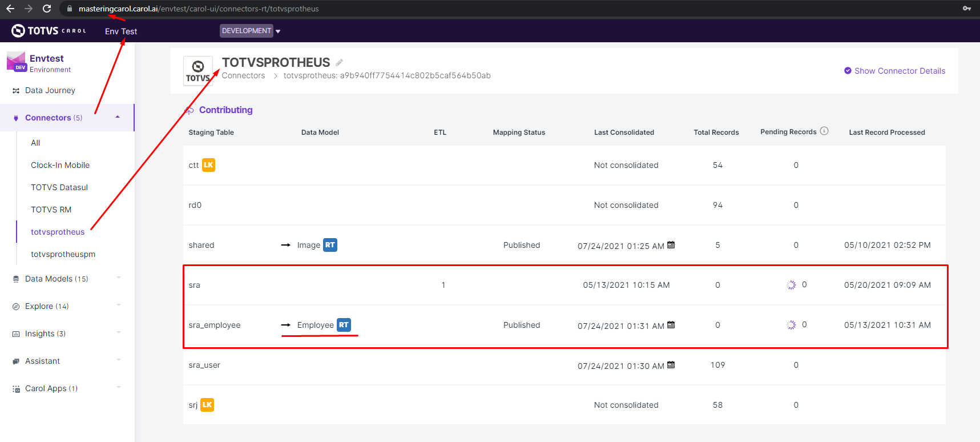Click the RT badge next to Employee
This screenshot has height=442, width=980.
(x=344, y=325)
